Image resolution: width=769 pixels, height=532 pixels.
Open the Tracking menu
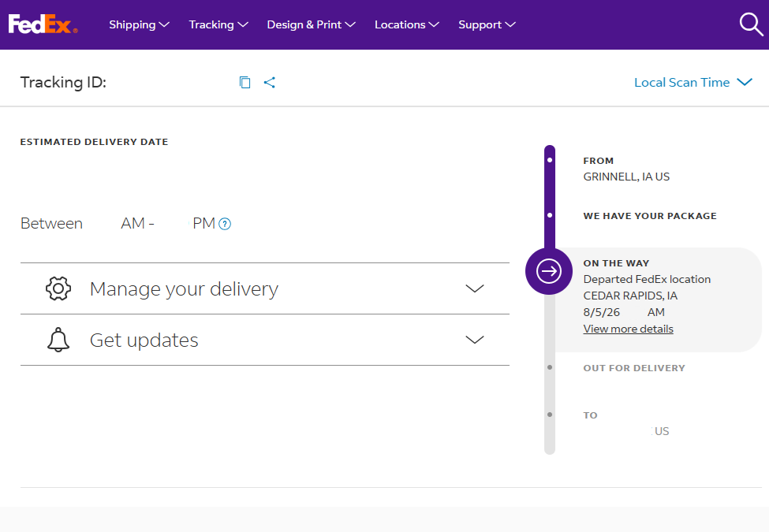click(218, 24)
